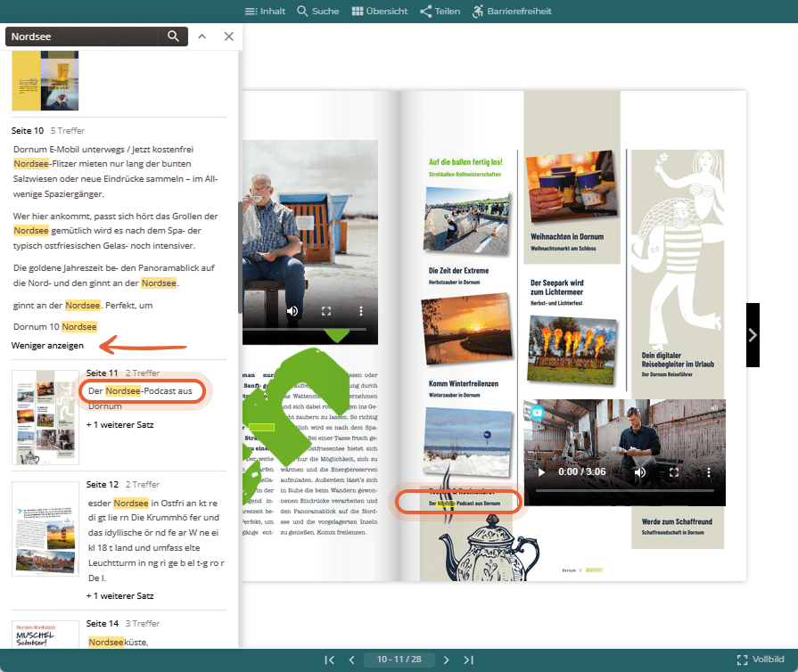Go to next page in bottom bar

447,660
